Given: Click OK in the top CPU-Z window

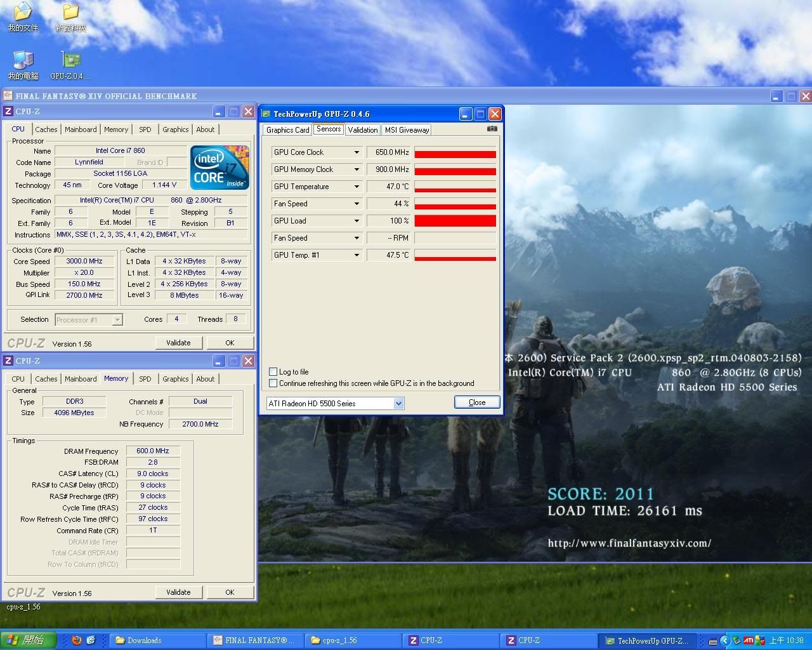Looking at the screenshot, I should pos(230,343).
